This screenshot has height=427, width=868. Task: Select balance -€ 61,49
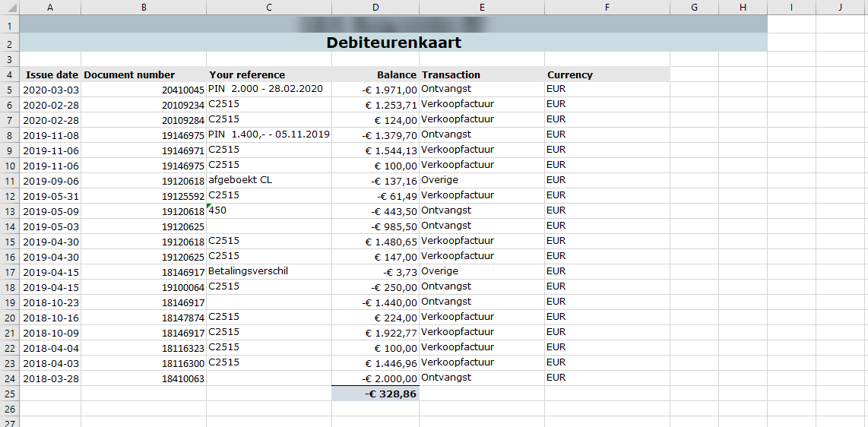point(376,196)
